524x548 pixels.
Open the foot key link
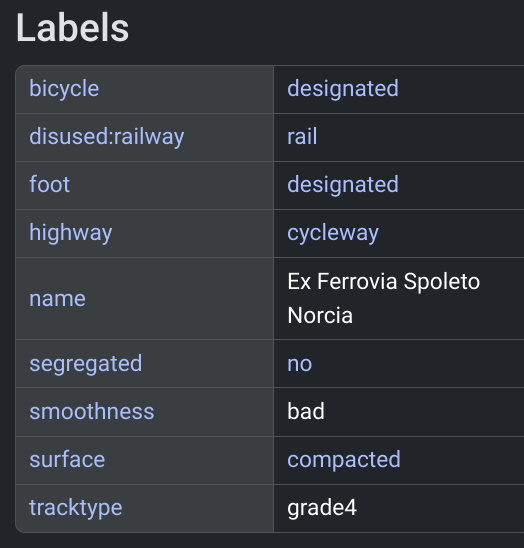pos(49,184)
